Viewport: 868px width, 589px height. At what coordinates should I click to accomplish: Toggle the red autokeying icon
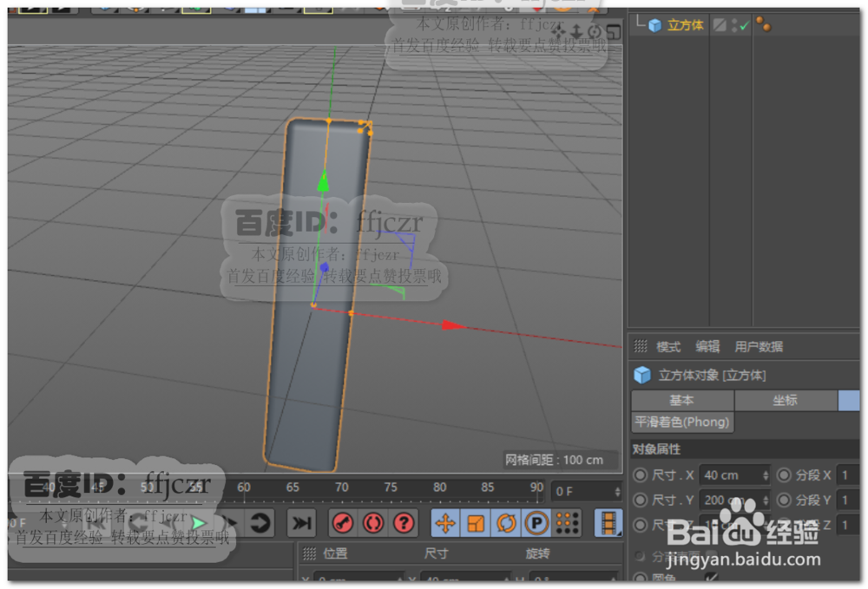tap(373, 522)
